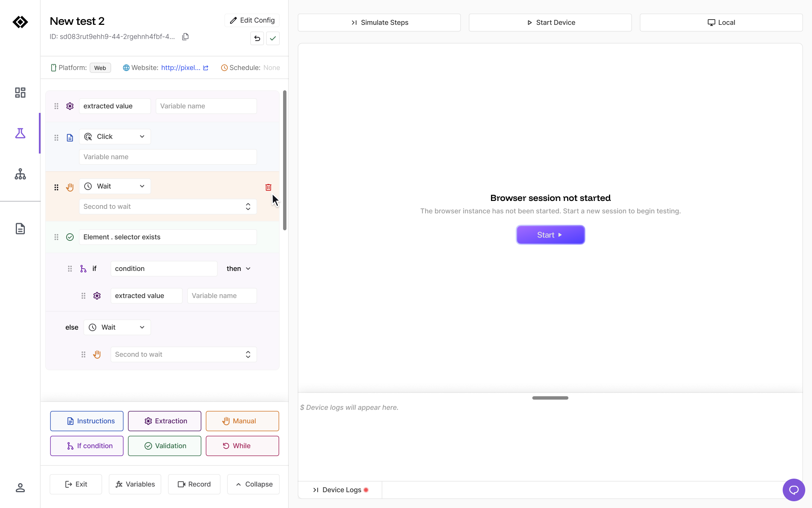Delete the Wait step with trash icon
Image resolution: width=812 pixels, height=508 pixels.
tap(268, 187)
